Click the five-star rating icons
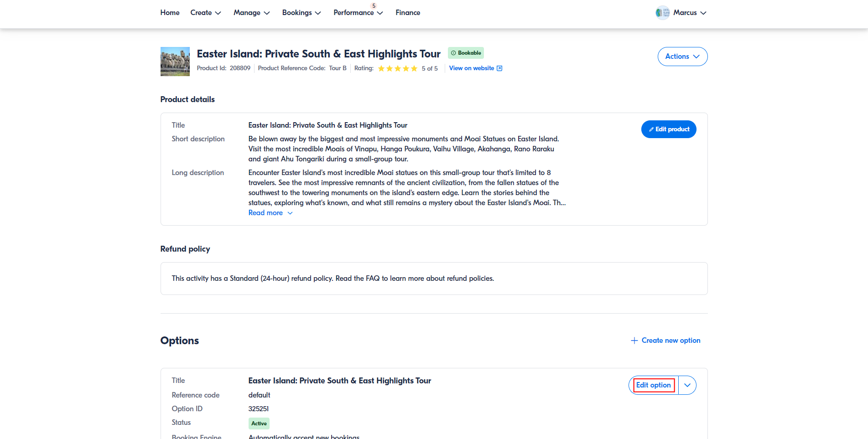Screen dimensions: 868x439 click(x=397, y=68)
